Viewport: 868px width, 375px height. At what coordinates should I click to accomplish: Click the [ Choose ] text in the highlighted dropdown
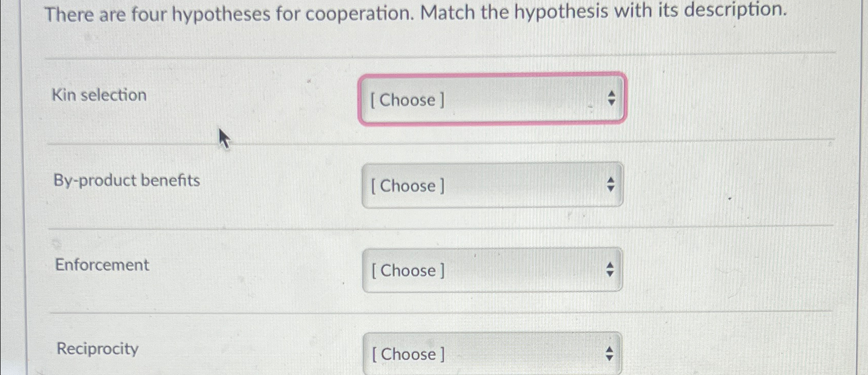(407, 101)
